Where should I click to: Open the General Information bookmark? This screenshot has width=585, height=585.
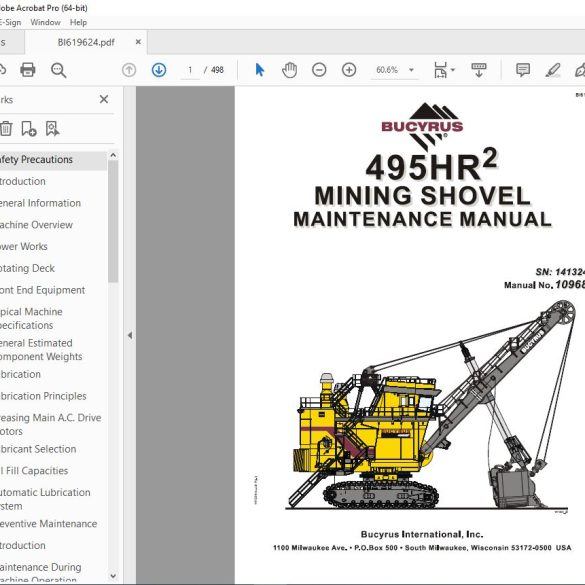(x=40, y=203)
